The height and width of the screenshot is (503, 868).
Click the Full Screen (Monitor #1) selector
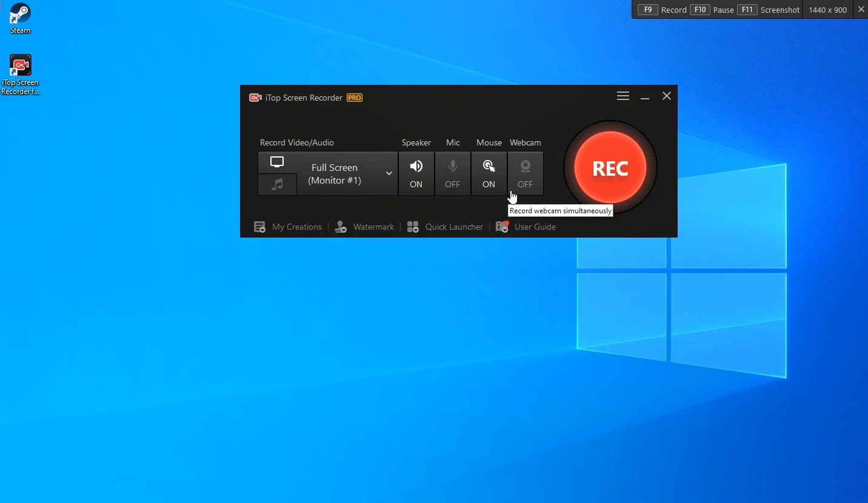point(335,174)
